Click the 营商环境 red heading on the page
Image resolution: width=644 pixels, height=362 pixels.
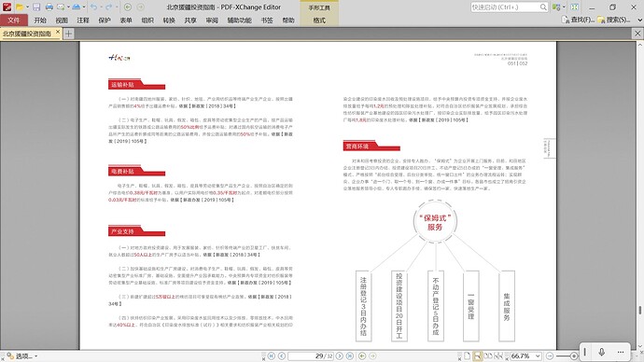click(371, 146)
